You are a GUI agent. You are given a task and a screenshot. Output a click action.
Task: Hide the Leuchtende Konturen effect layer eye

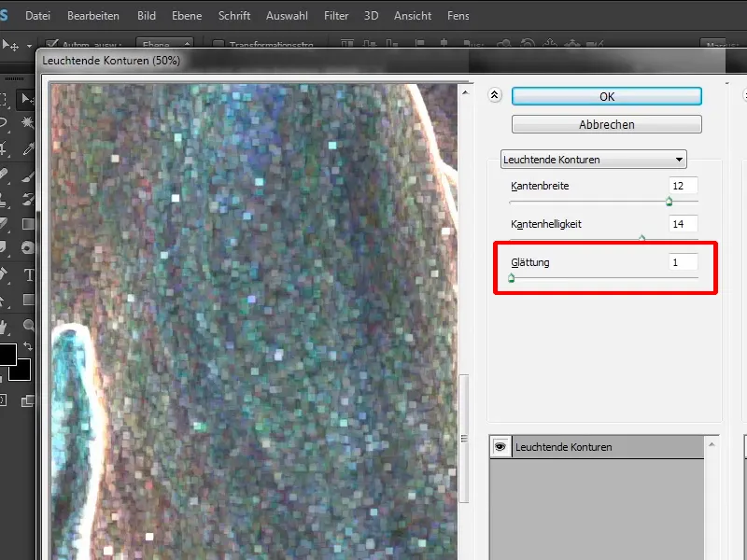click(500, 447)
